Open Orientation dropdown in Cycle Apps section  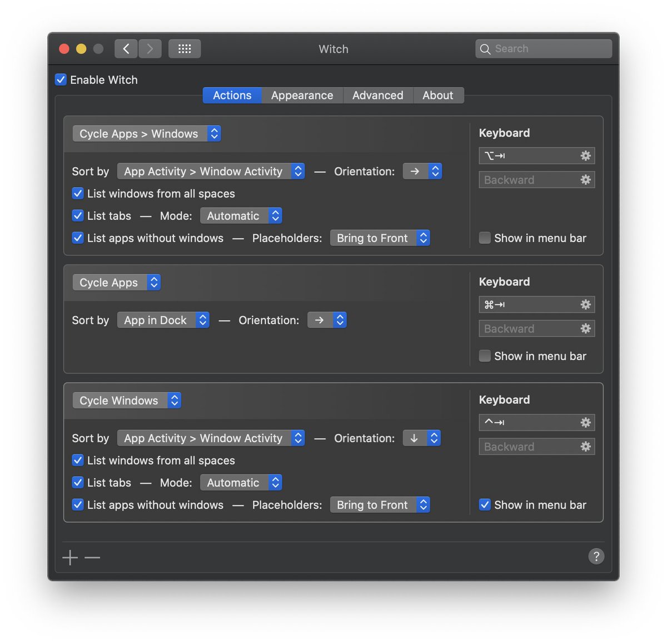(x=327, y=320)
